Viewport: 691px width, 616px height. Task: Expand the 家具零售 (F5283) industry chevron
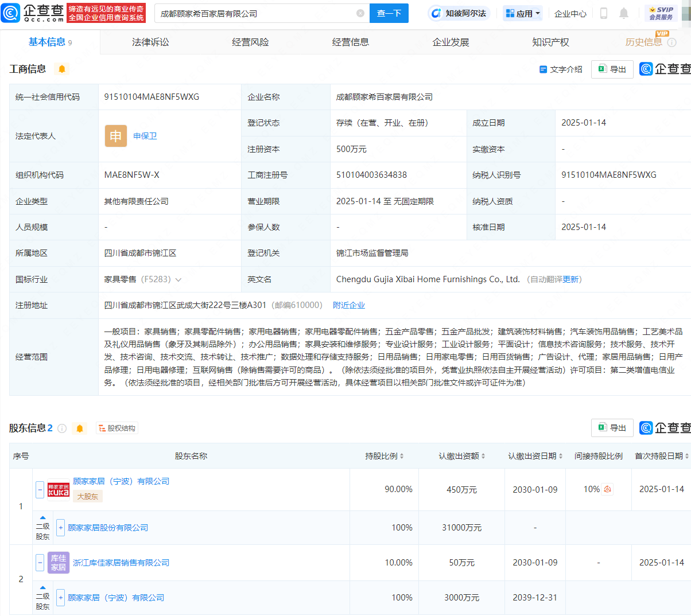(178, 280)
